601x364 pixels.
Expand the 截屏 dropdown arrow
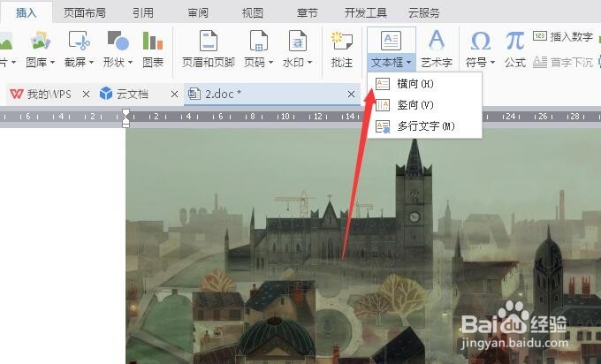click(x=91, y=62)
